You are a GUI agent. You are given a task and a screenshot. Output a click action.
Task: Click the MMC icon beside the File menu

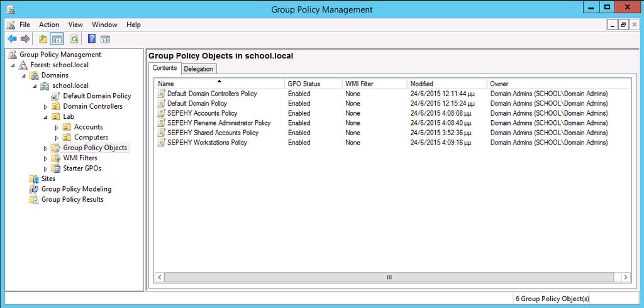(11, 25)
